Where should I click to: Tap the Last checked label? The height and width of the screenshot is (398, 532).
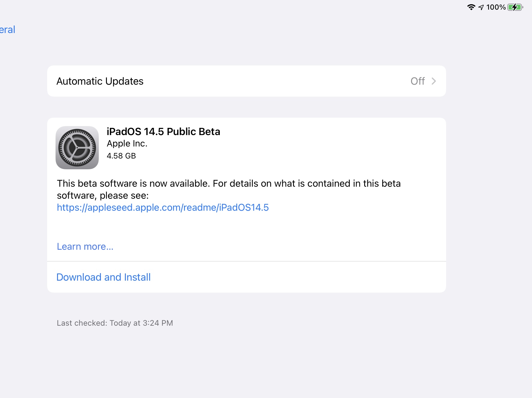point(82,323)
